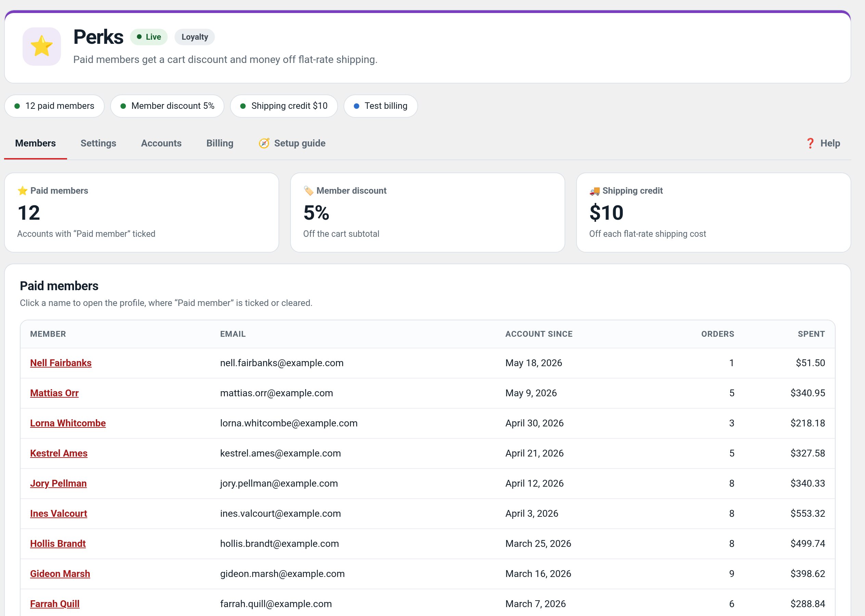The image size is (865, 616).
Task: Open the Setup guide tab
Action: tap(292, 143)
